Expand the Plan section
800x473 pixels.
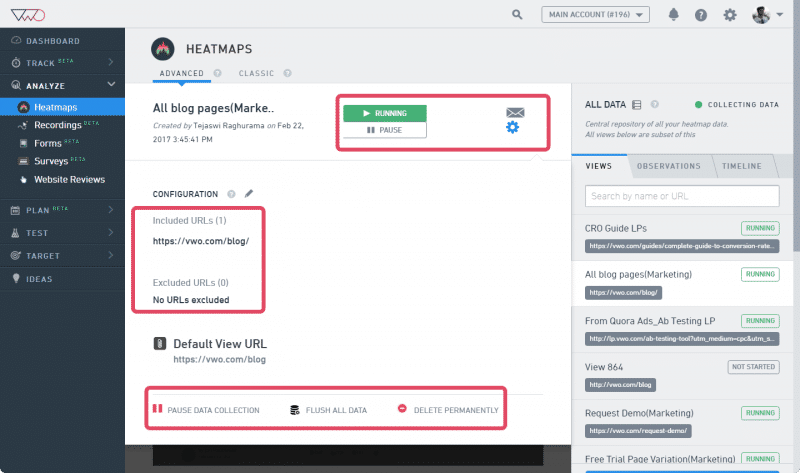[x=62, y=210]
